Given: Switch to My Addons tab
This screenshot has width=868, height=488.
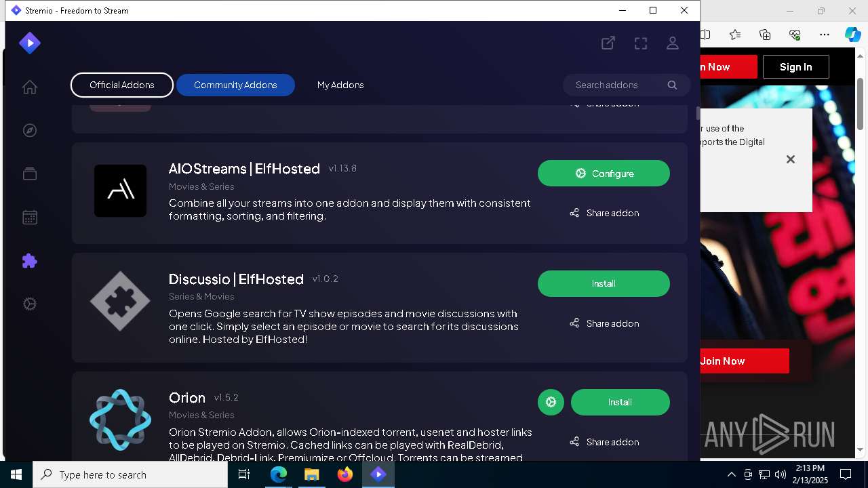Looking at the screenshot, I should coord(340,85).
